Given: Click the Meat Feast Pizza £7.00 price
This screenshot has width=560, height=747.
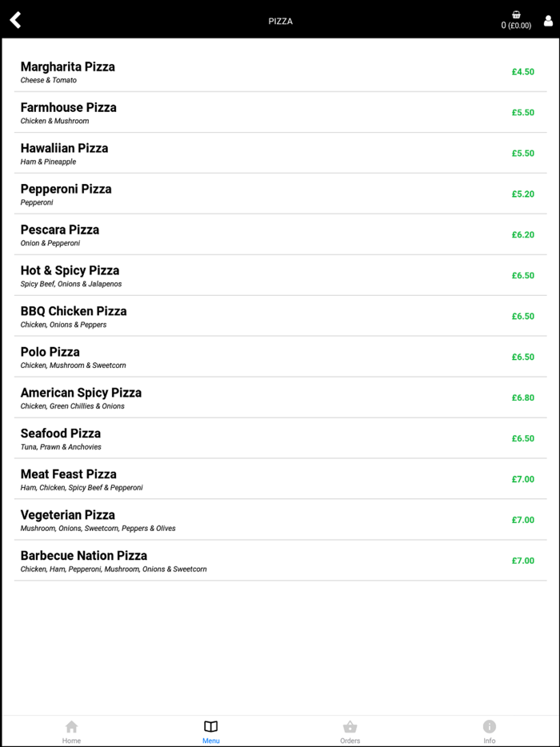Looking at the screenshot, I should pyautogui.click(x=522, y=479).
